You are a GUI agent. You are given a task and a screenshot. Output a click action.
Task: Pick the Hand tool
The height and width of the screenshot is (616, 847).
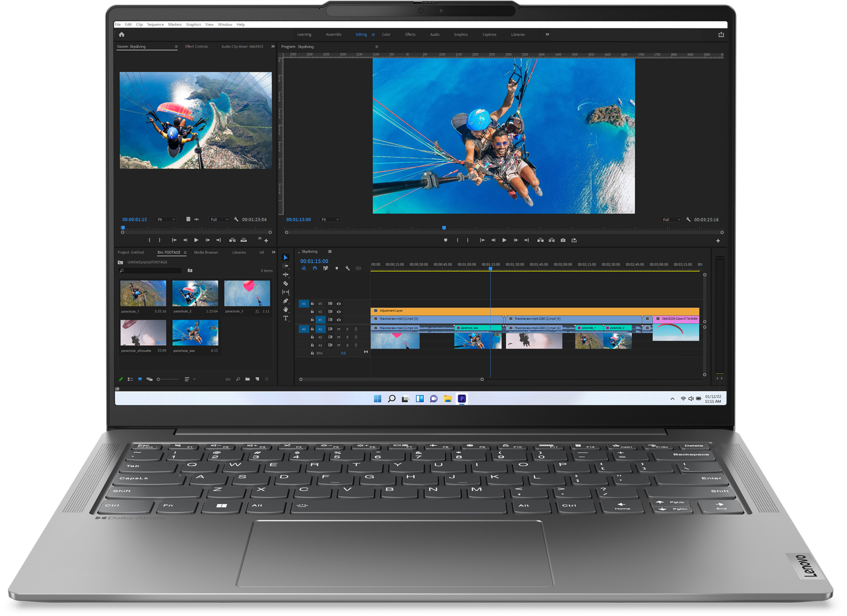point(286,309)
